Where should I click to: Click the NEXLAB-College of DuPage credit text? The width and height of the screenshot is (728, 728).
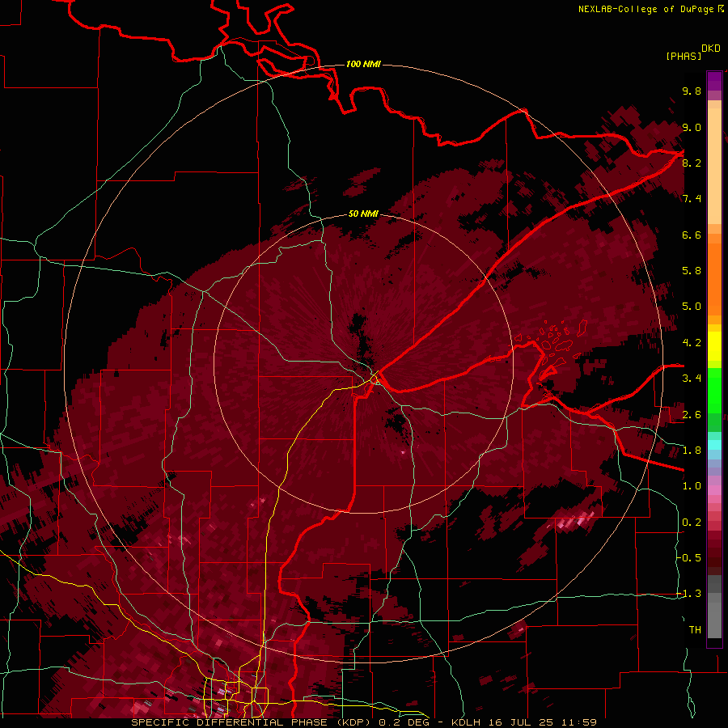tap(645, 9)
